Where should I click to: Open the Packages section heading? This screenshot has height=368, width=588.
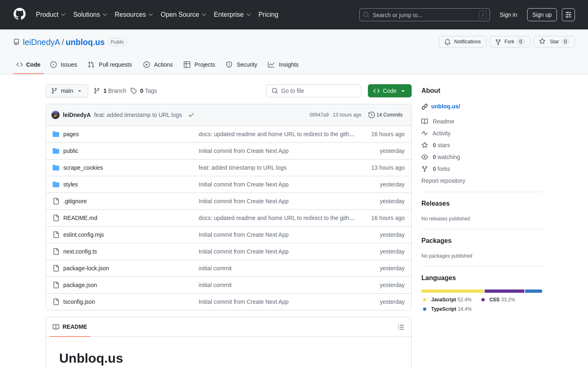tap(436, 240)
